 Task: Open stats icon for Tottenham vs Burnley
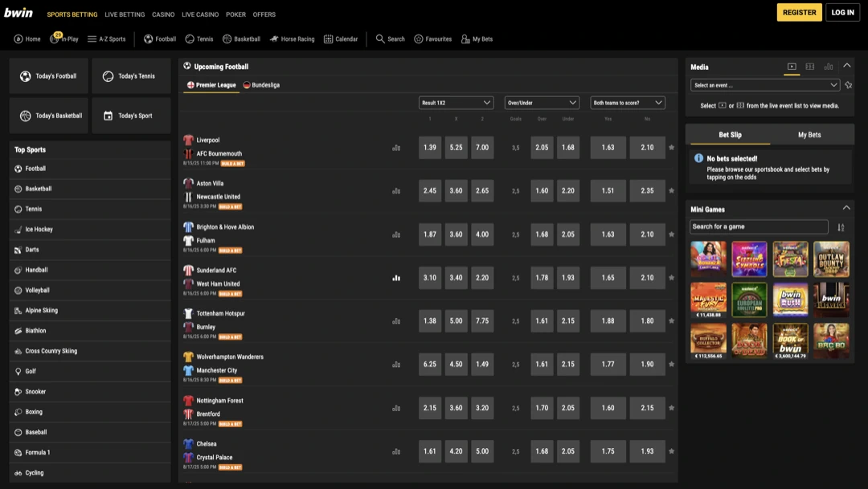[x=396, y=321]
